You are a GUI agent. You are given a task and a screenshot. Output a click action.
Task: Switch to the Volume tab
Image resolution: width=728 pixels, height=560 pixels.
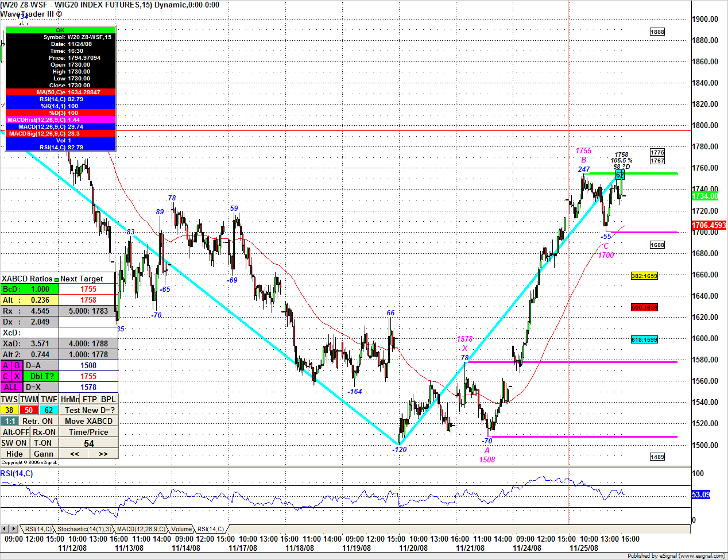181,529
